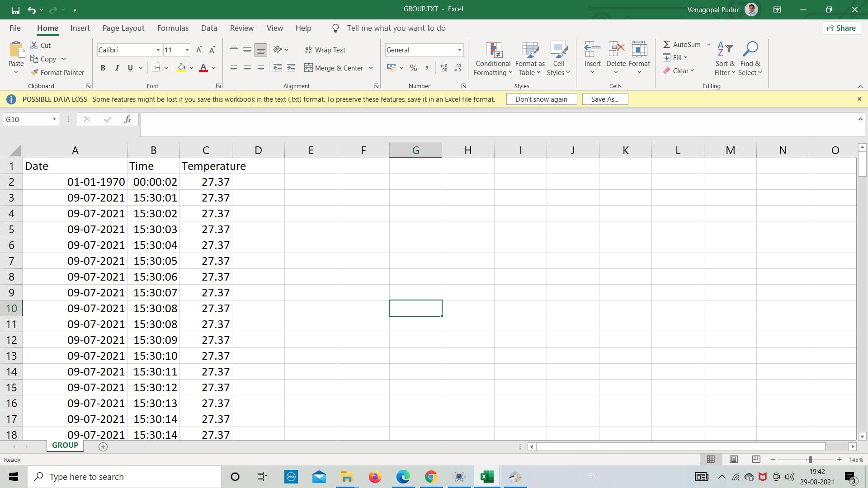868x488 pixels.
Task: Apply Percent Style format
Action: 413,68
